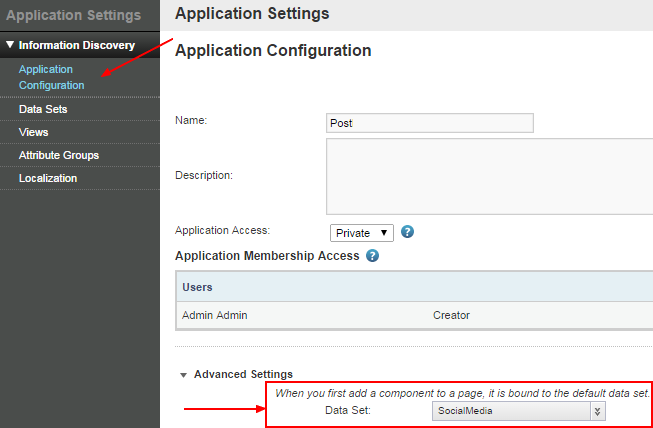Screen dimensions: 653x428
Task: Click the Users column header
Action: tap(198, 287)
